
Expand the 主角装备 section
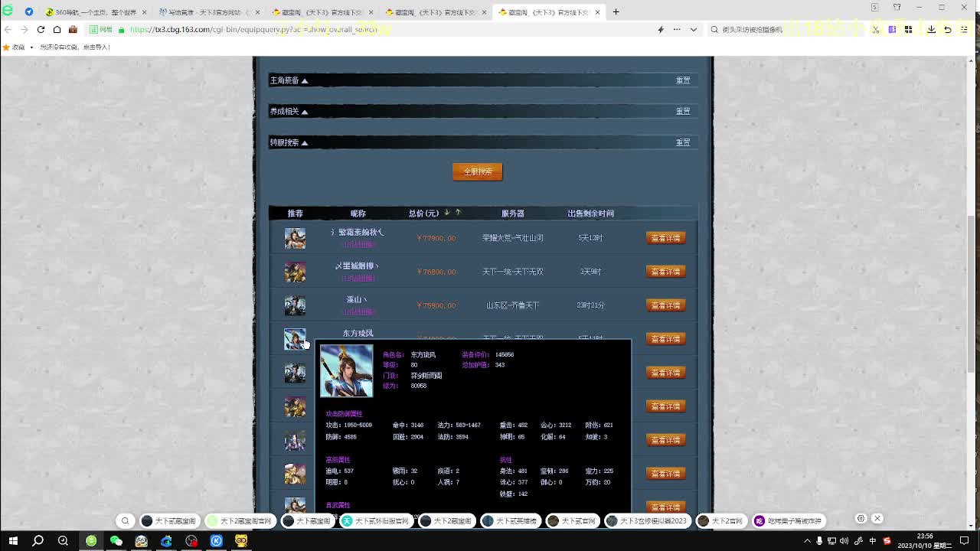pyautogui.click(x=289, y=80)
